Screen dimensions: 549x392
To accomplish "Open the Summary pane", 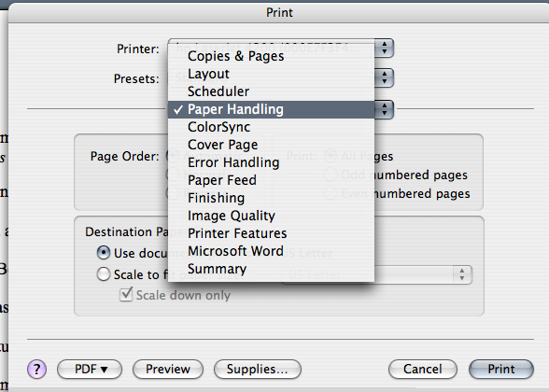I will tap(271, 269).
